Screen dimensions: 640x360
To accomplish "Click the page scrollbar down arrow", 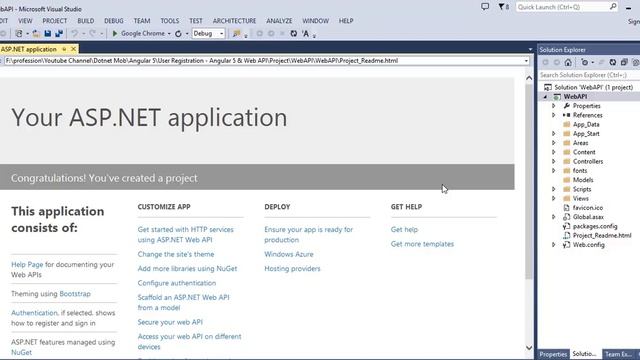I will (x=529, y=348).
